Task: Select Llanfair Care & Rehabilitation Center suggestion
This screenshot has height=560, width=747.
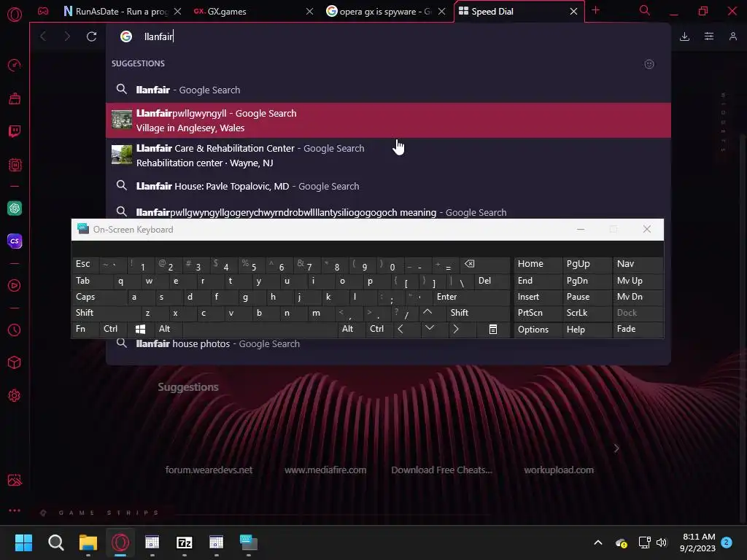Action: point(388,155)
